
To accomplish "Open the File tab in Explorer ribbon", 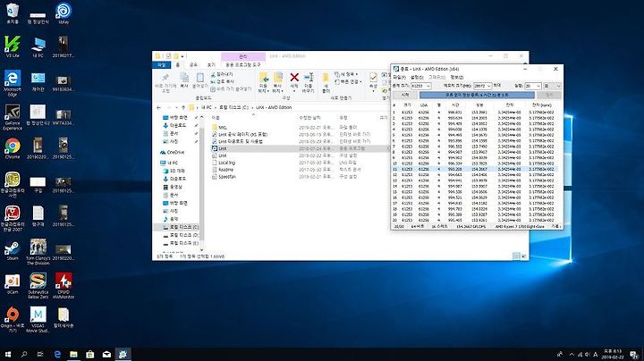I will tap(161, 65).
